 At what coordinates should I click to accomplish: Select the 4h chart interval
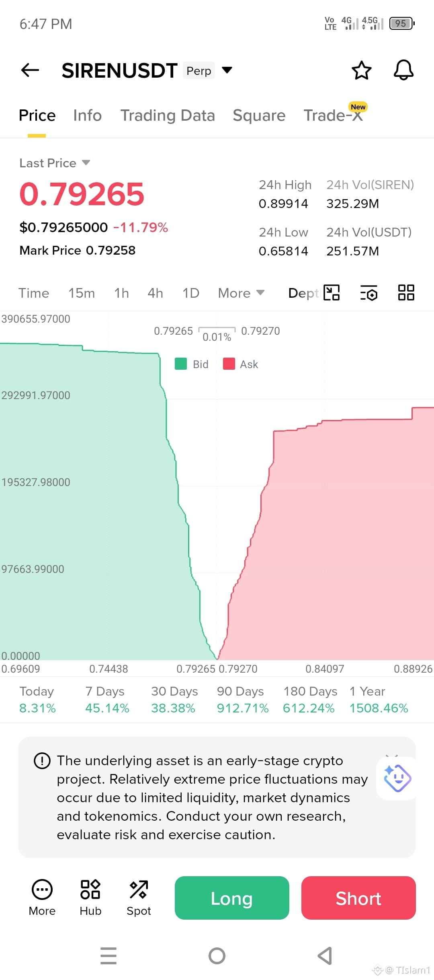(155, 293)
